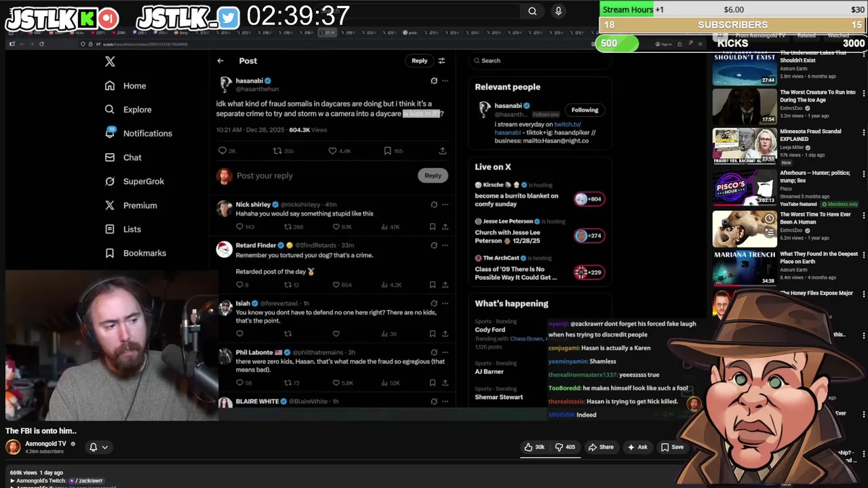
Task: Go back using the Post arrow
Action: [x=220, y=61]
